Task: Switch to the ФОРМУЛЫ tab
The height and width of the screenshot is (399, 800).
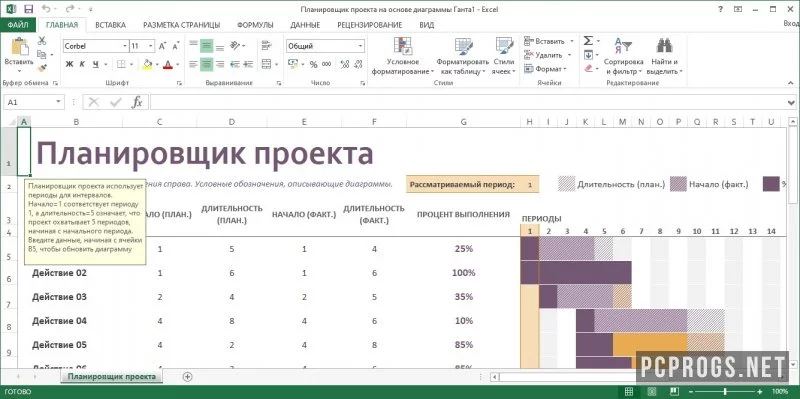Action: click(x=255, y=24)
